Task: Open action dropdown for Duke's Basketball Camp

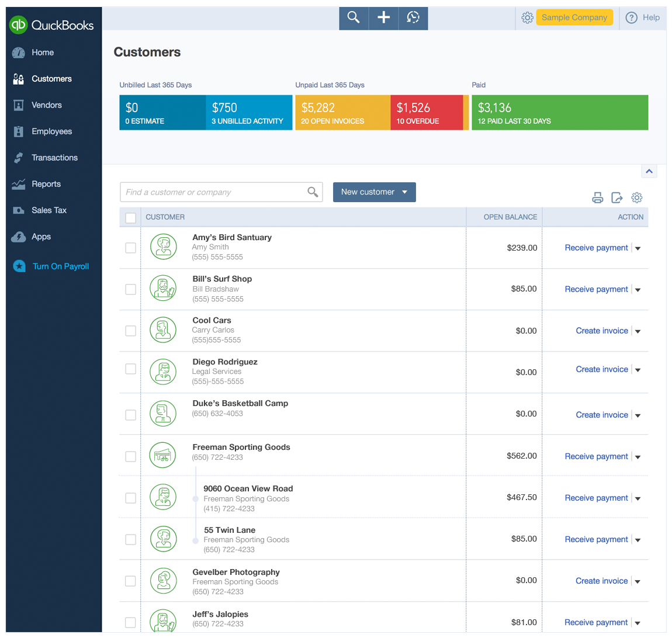Action: coord(638,415)
